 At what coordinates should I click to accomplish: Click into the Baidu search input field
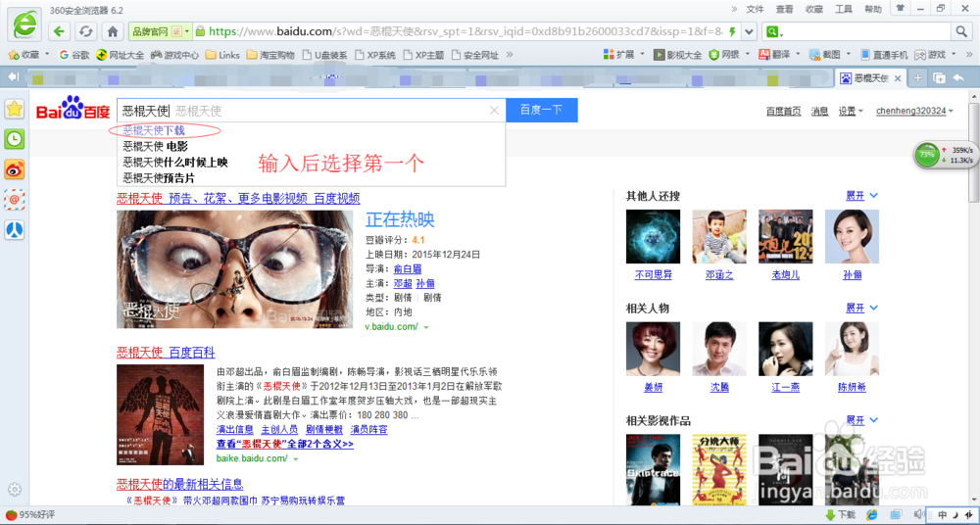311,111
